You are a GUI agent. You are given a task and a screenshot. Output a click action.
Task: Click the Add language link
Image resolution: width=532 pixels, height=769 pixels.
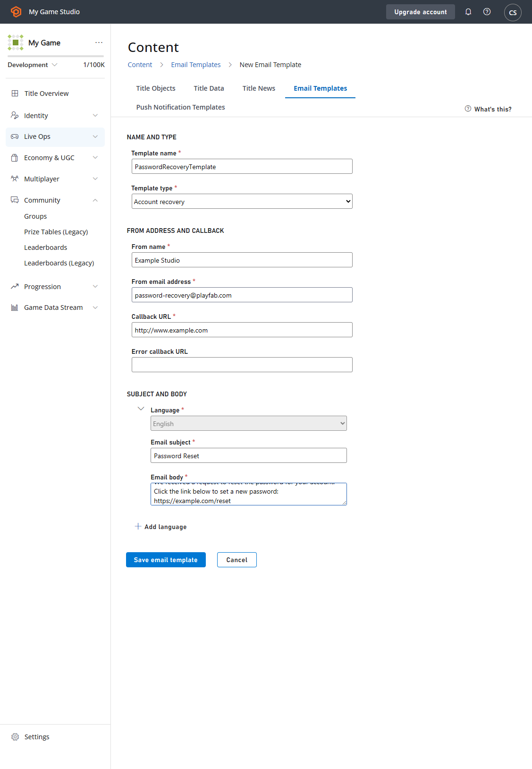pos(165,527)
